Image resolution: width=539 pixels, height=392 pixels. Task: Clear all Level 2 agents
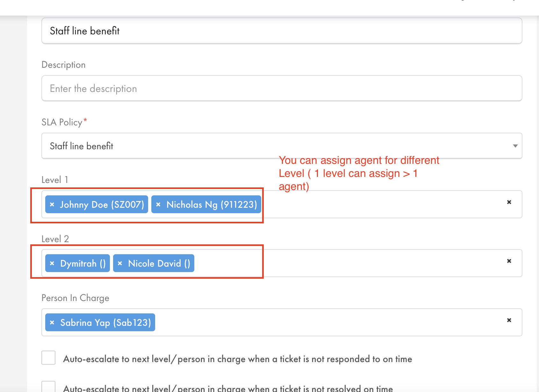pyautogui.click(x=509, y=261)
